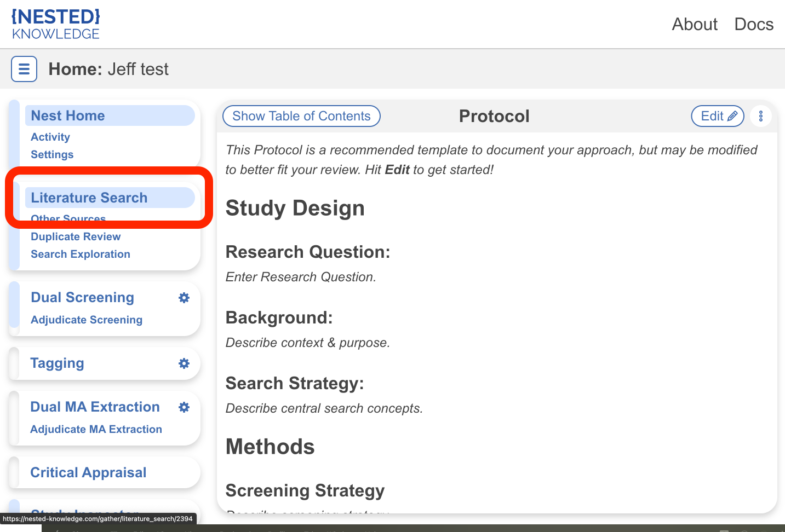
Task: Open Search Exploration
Action: (x=81, y=255)
